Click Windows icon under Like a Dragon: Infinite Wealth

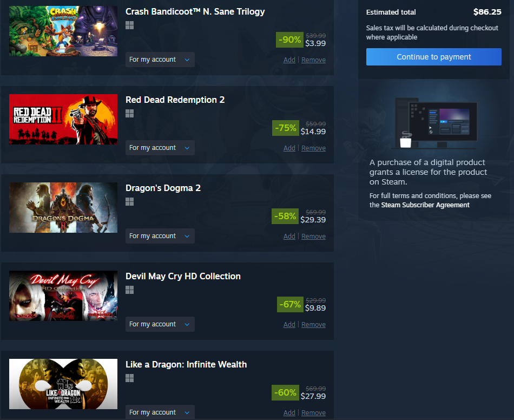coord(129,378)
